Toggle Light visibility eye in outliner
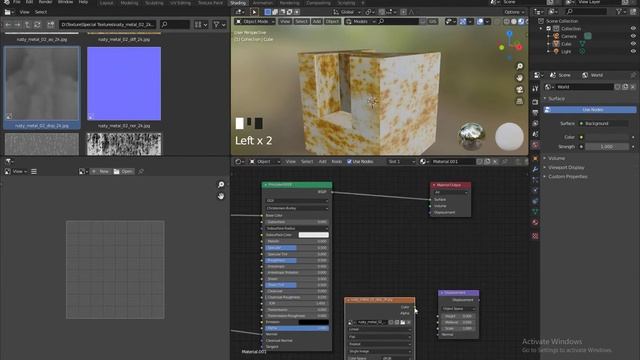This screenshot has width=640, height=360. 633,51
